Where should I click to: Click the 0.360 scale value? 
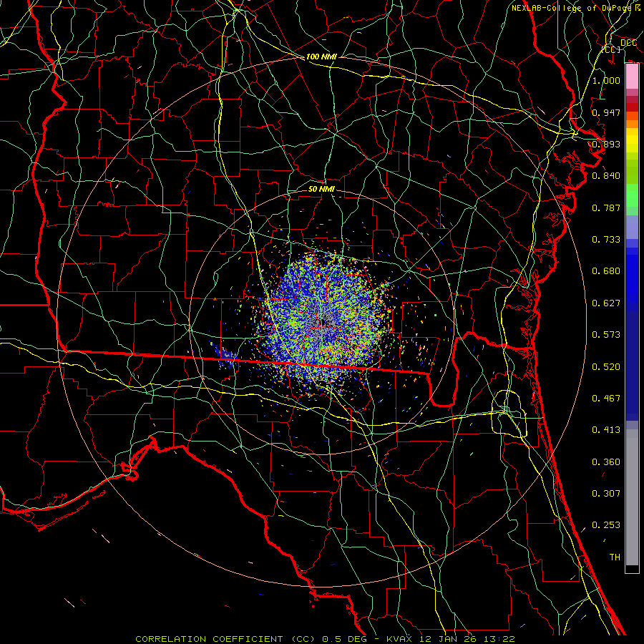click(606, 462)
